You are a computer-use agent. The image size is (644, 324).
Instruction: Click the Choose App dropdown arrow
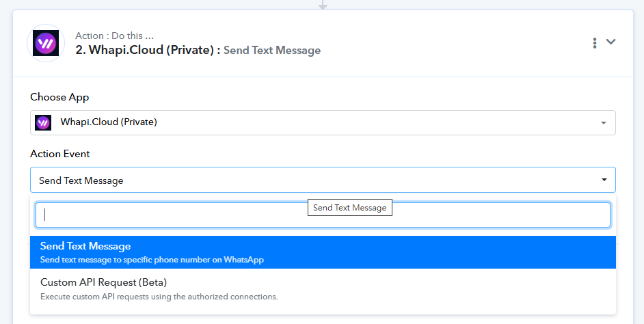coord(604,123)
